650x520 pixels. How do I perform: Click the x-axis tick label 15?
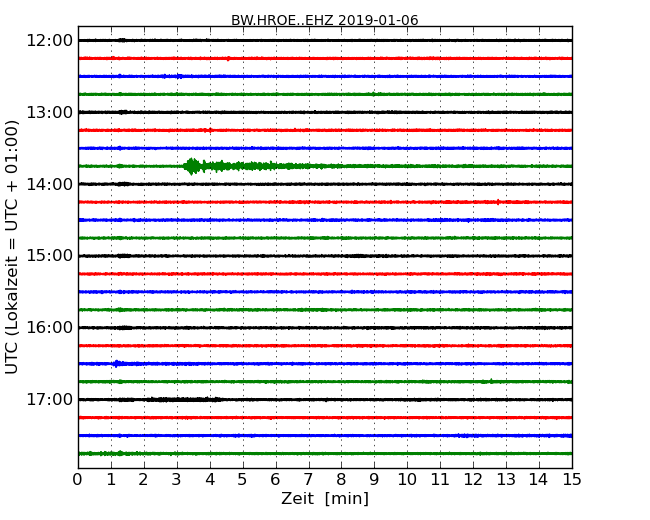click(x=572, y=480)
